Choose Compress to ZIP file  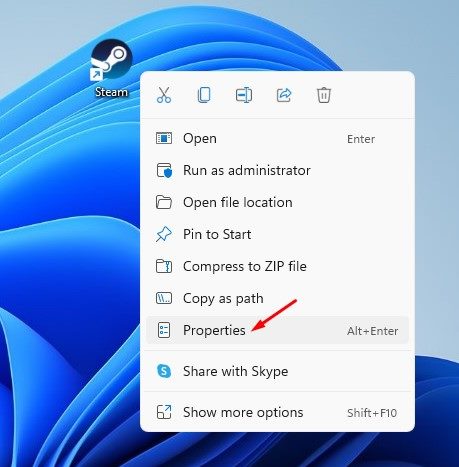[277, 266]
